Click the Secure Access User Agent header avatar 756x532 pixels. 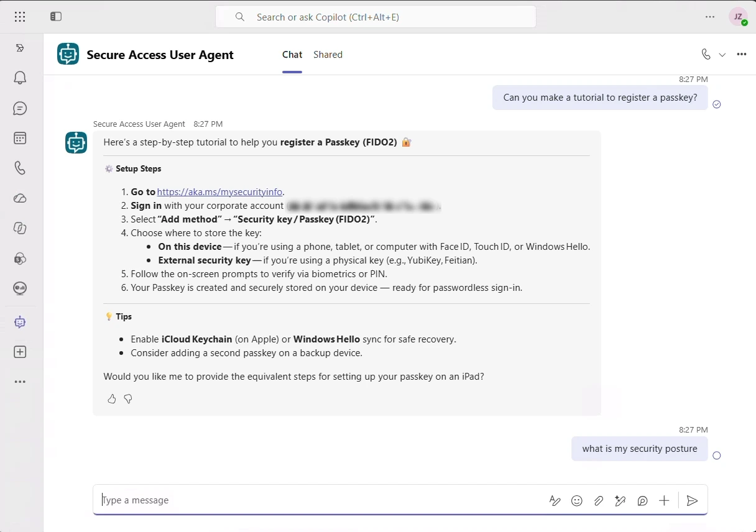click(x=68, y=54)
